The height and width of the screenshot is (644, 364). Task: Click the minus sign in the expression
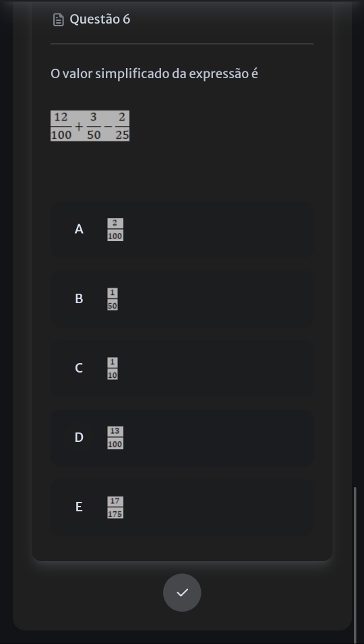coord(108,126)
